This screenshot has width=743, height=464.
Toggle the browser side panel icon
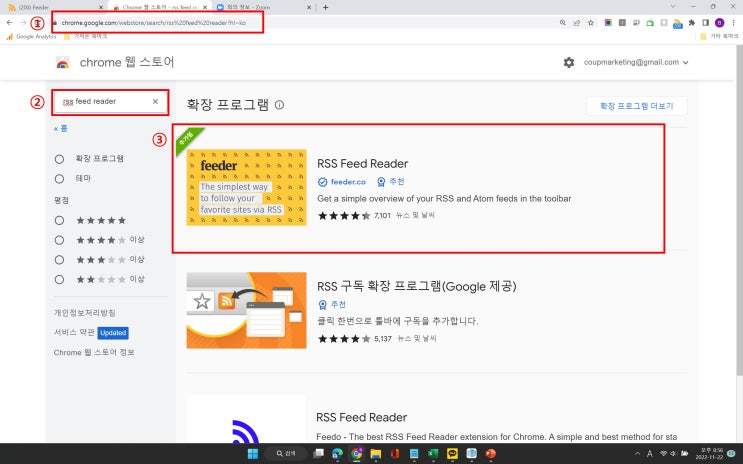(706, 22)
